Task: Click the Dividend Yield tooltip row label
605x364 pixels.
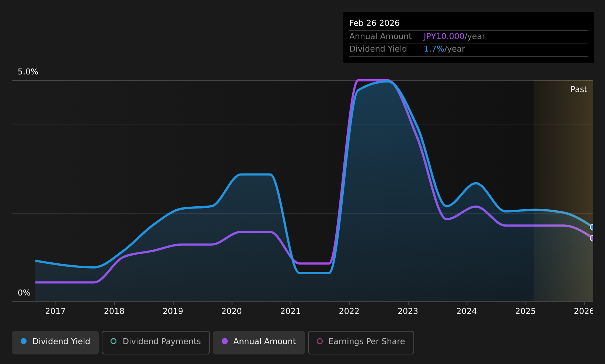Action: click(378, 49)
